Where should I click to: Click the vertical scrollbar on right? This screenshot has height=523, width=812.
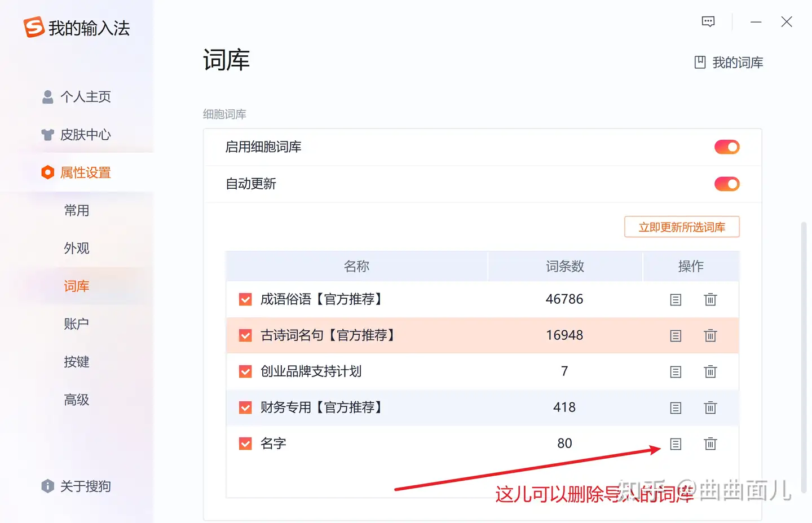coord(804,358)
